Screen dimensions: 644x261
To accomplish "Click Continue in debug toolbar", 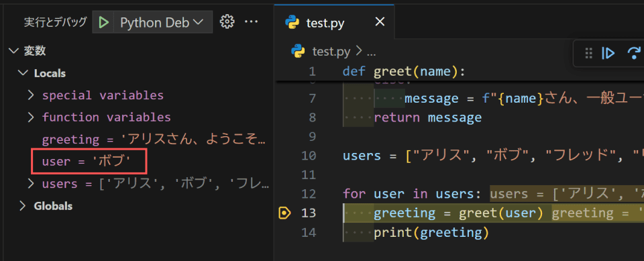I will pos(608,53).
